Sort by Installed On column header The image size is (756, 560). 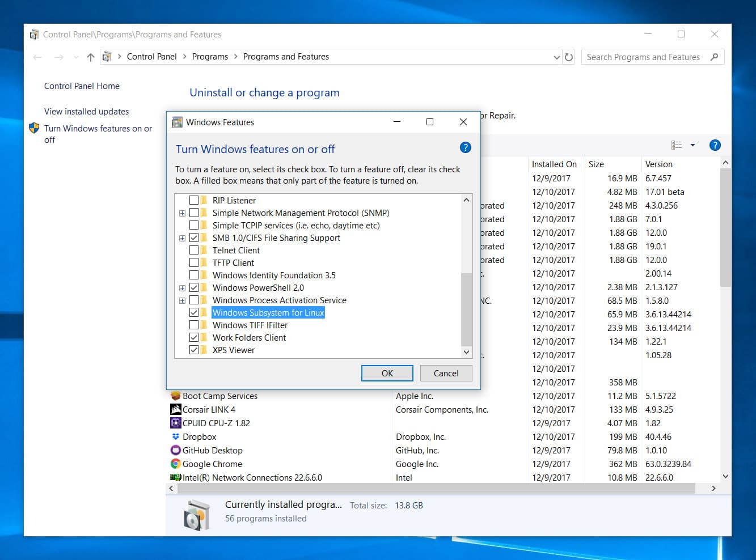click(x=556, y=164)
